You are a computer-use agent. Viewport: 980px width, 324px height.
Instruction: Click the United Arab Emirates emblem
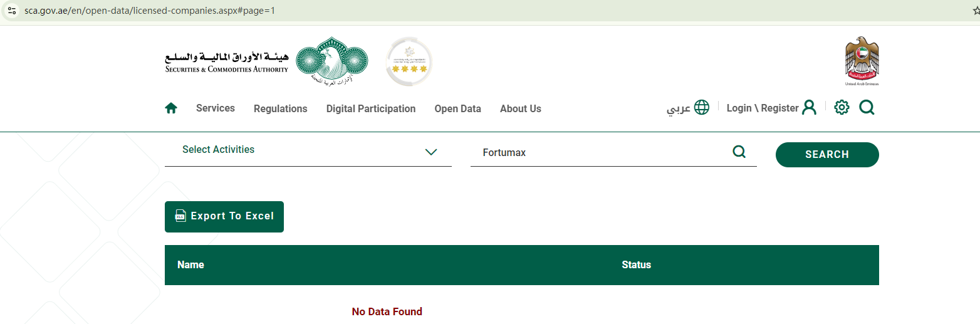pyautogui.click(x=862, y=61)
